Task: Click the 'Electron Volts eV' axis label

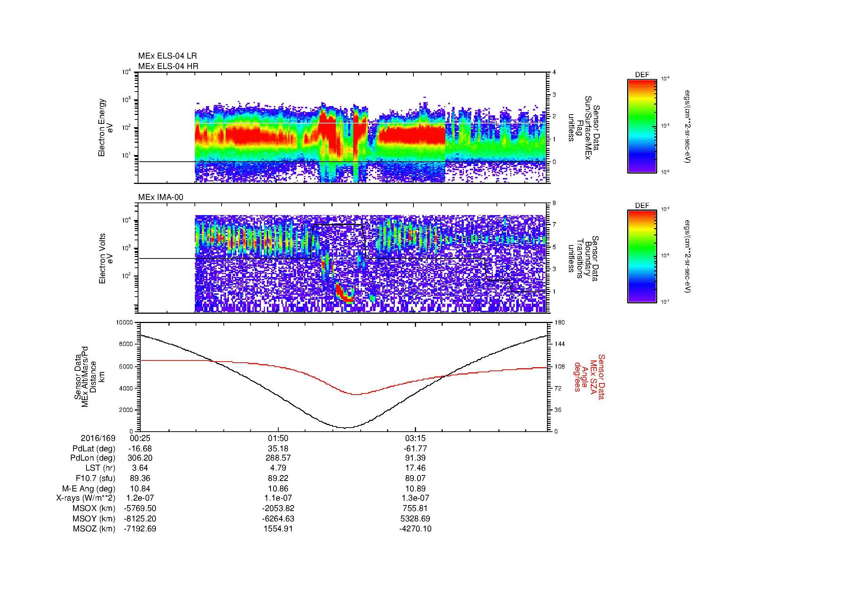Action: pyautogui.click(x=106, y=259)
